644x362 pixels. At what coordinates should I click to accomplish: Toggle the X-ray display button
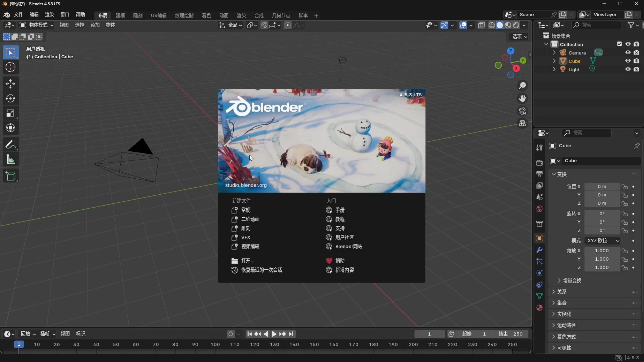click(481, 25)
